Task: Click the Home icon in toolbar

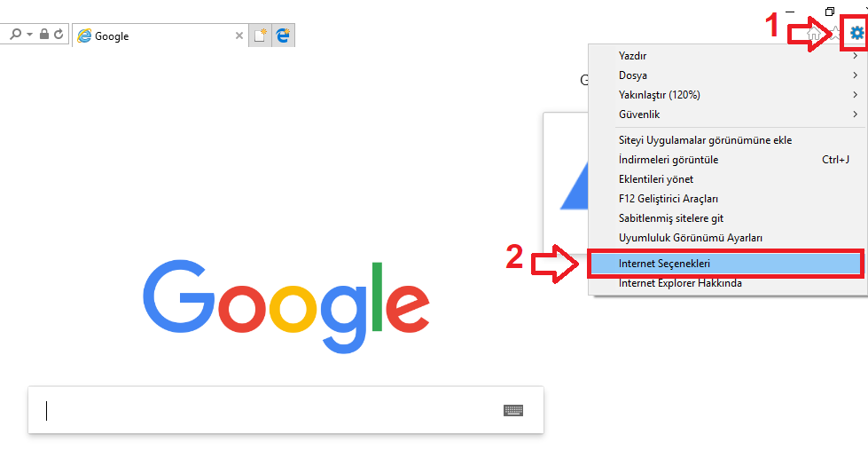Action: tap(814, 35)
